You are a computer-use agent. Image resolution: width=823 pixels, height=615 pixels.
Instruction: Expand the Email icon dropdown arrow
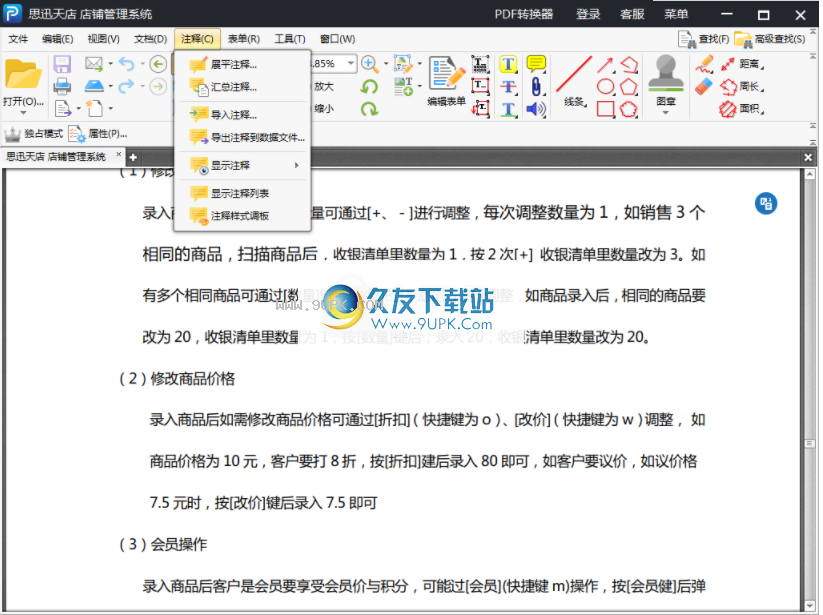pyautogui.click(x=110, y=64)
